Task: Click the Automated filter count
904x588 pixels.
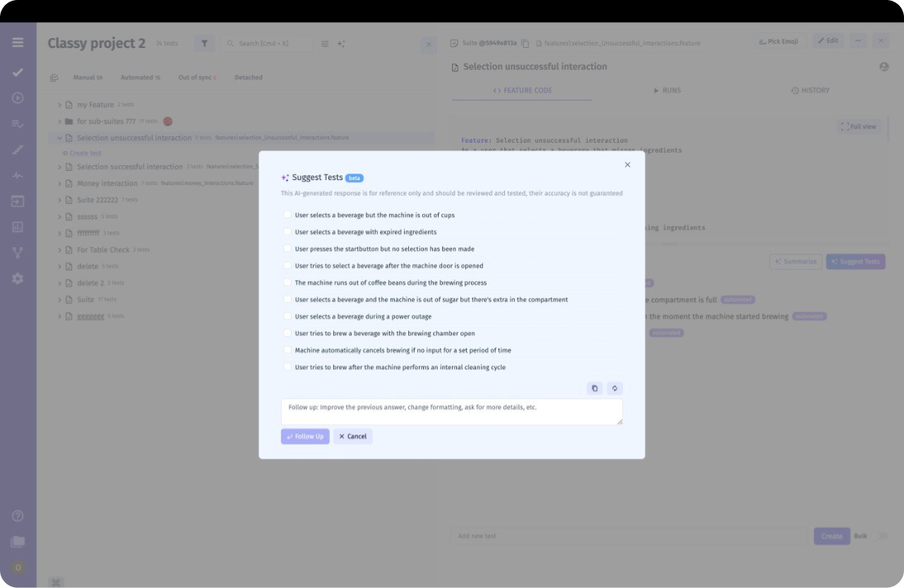Action: point(140,77)
